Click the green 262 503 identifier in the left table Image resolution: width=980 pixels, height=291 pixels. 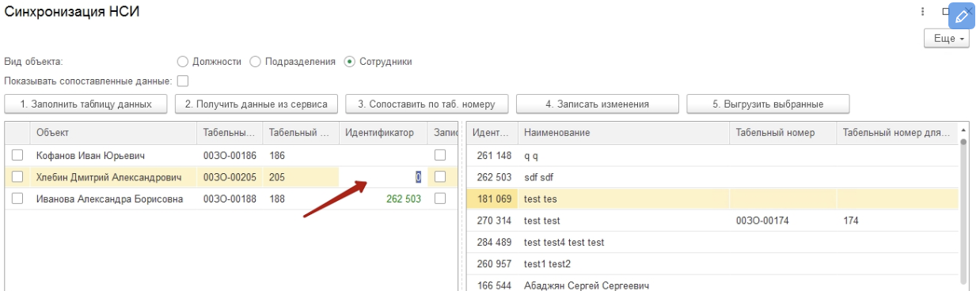click(x=403, y=199)
